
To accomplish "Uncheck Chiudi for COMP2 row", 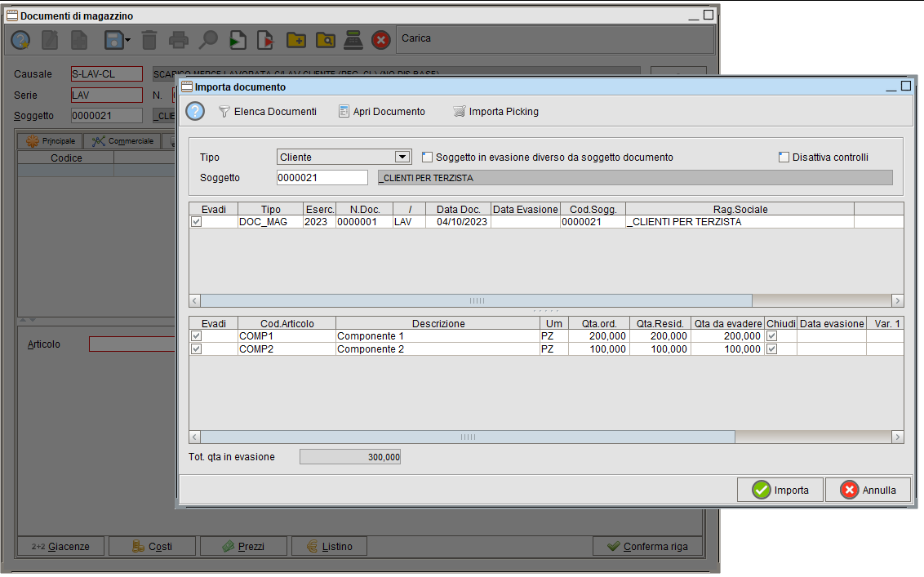I will (771, 349).
